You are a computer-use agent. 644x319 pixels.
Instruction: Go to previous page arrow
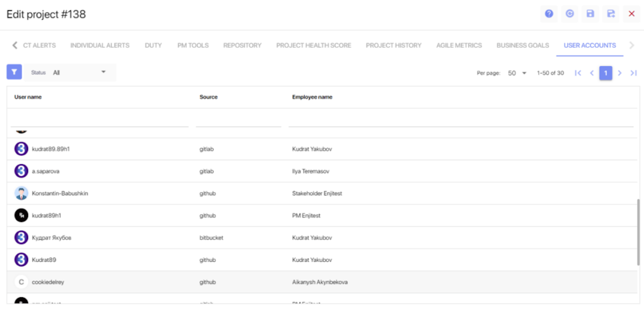592,73
